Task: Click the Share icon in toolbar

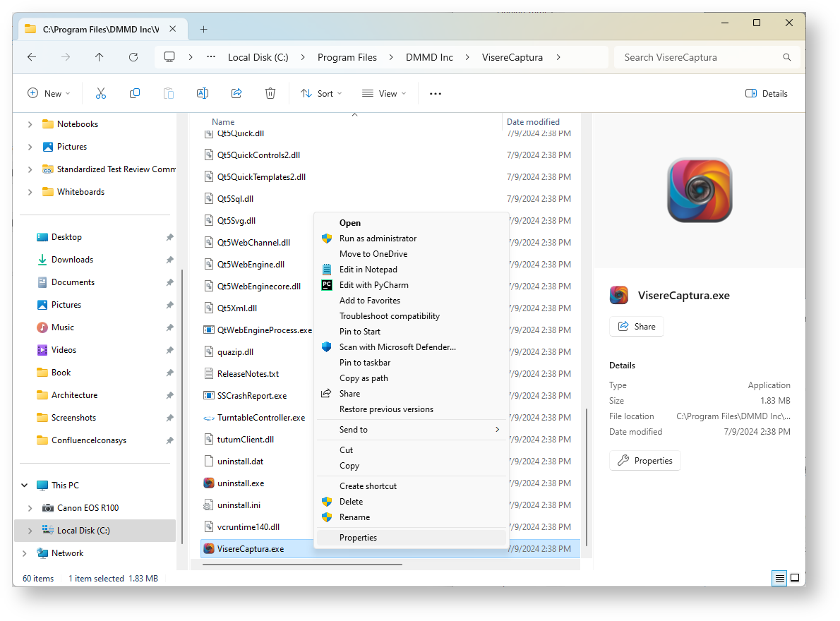Action: tap(236, 93)
